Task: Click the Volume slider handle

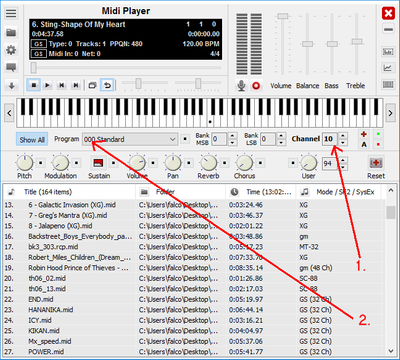Action: [283, 16]
